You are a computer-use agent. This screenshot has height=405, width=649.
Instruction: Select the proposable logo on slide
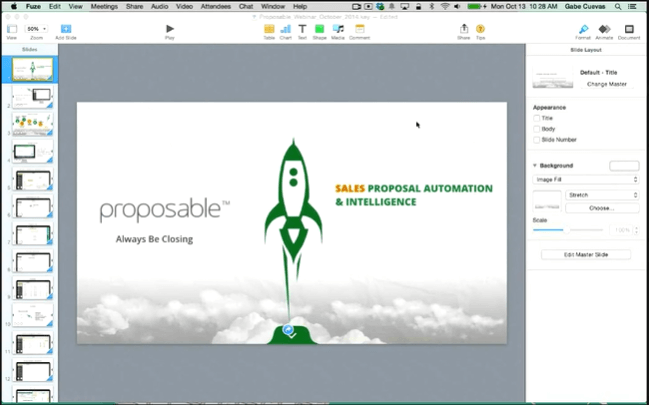pyautogui.click(x=165, y=210)
